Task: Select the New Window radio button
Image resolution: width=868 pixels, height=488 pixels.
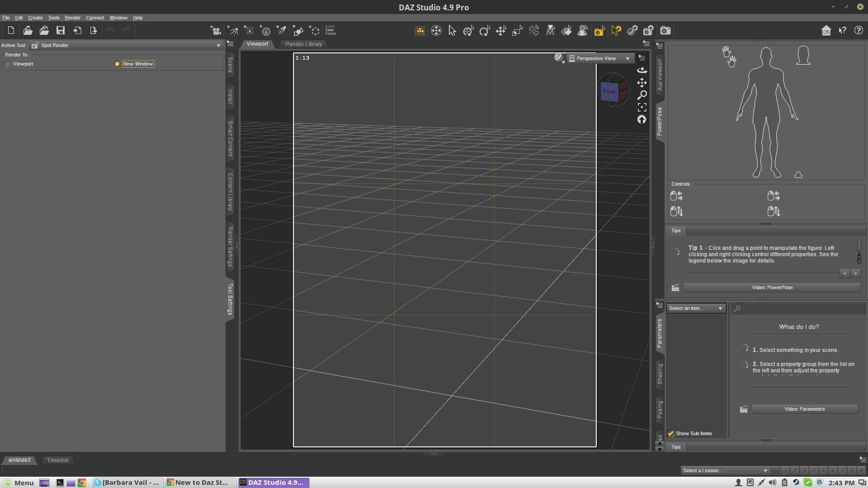Action: tap(117, 64)
